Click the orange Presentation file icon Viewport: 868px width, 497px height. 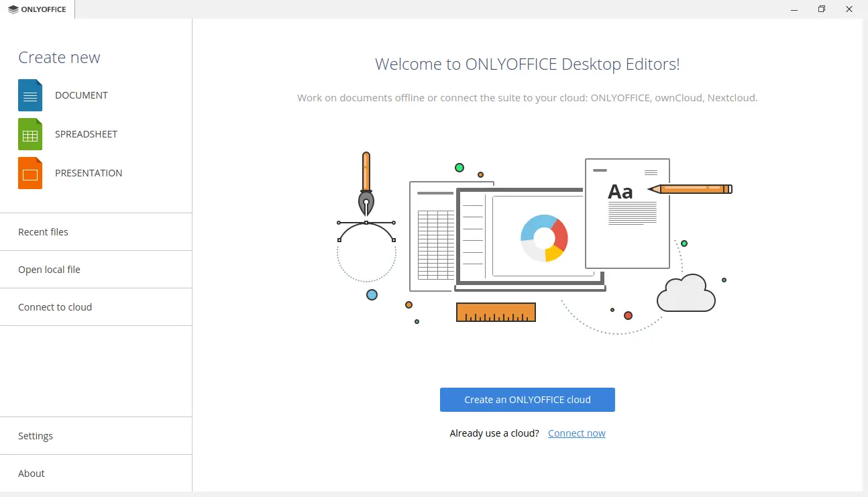pyautogui.click(x=30, y=173)
